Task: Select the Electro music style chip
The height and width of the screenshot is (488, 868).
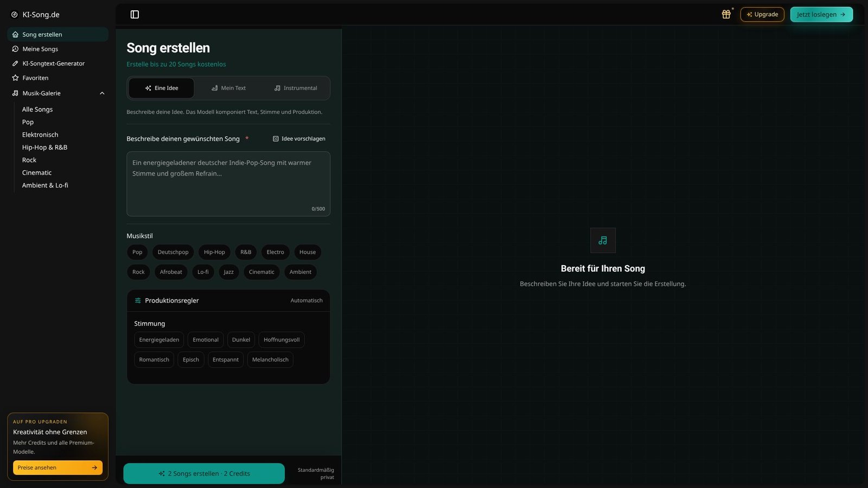Action: click(275, 252)
